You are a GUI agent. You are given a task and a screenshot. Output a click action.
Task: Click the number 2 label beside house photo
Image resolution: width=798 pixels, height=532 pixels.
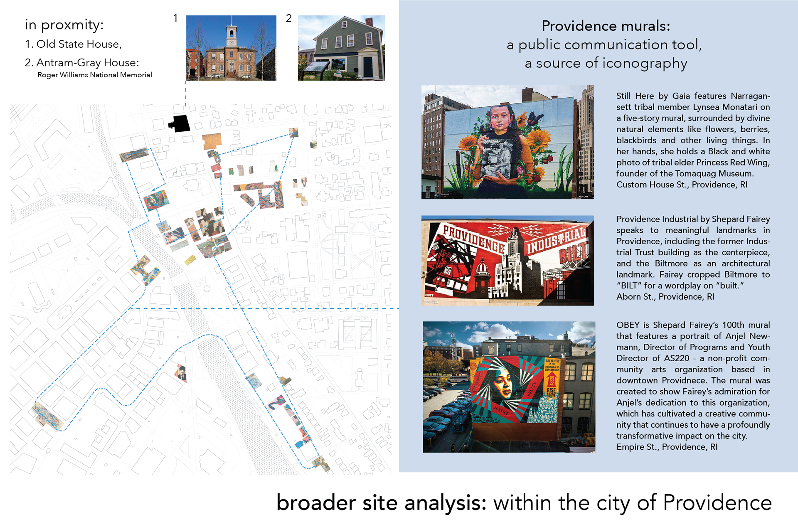pos(288,18)
